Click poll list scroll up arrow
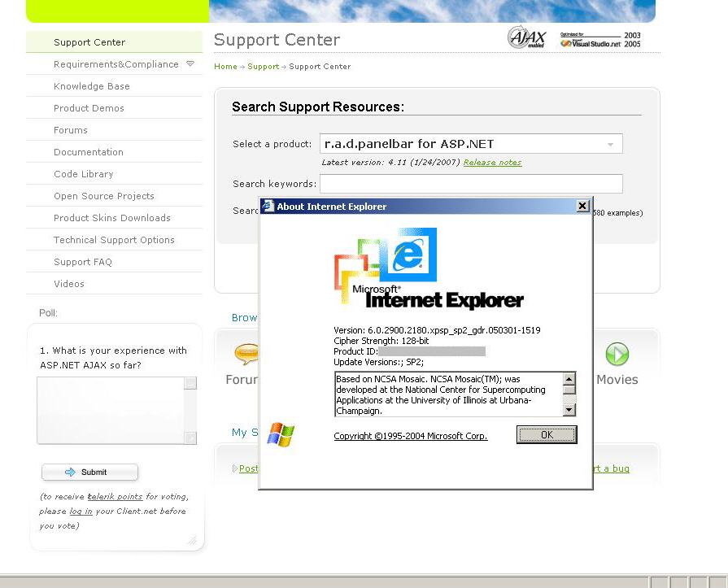728x588 pixels. click(x=190, y=383)
